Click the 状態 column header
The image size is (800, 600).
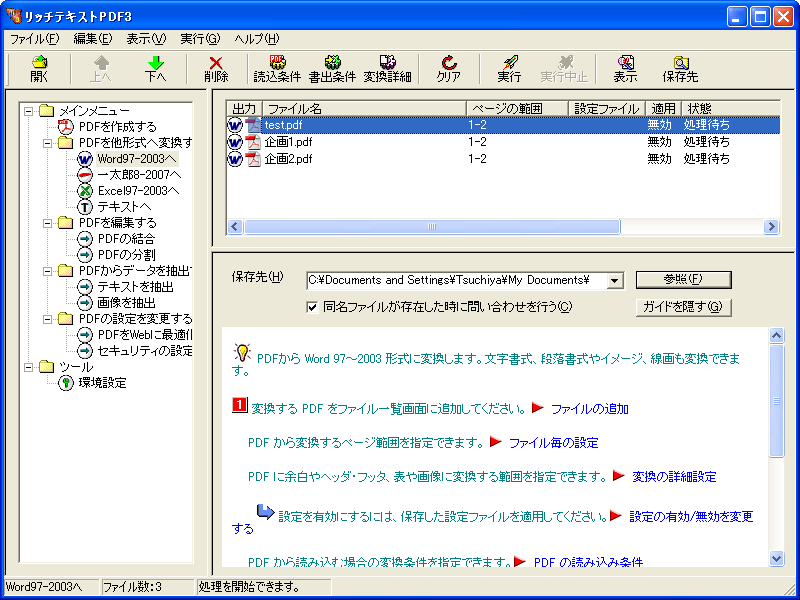[731, 109]
